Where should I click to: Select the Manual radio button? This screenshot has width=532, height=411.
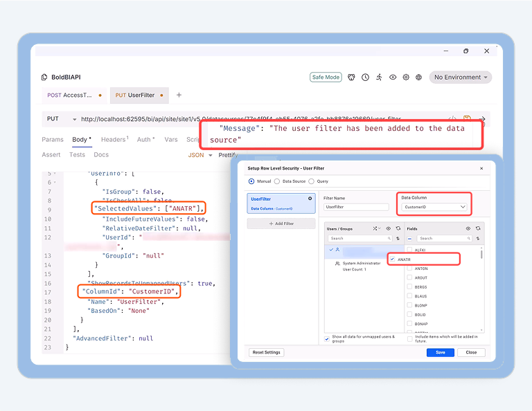(x=251, y=181)
